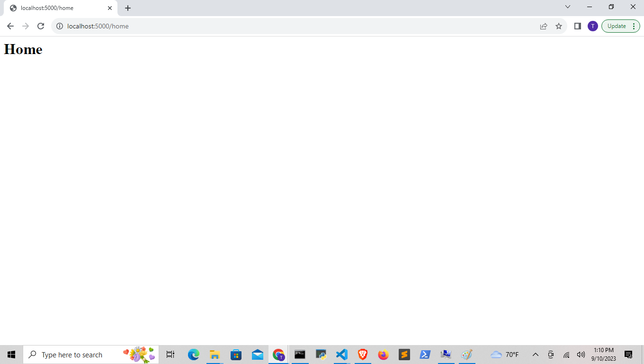
Task: Restore down the Chrome window
Action: [611, 7]
